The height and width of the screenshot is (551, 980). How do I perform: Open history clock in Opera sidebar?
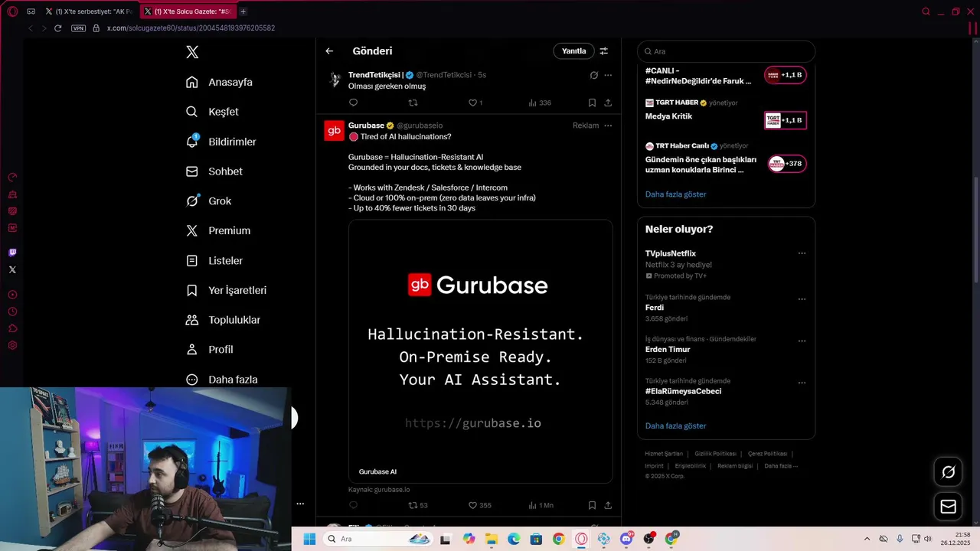coord(12,311)
